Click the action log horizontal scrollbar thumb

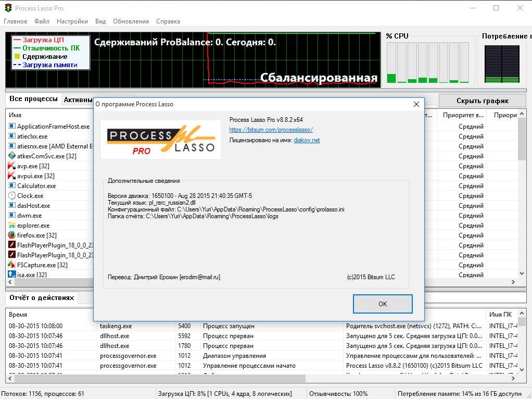pos(159,378)
